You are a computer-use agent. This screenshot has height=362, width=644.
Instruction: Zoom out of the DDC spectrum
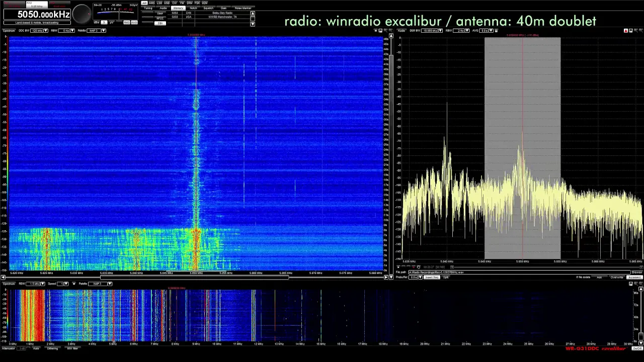[390, 31]
